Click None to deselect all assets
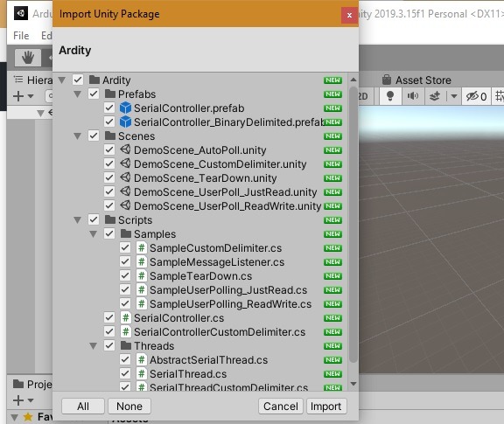504x424 pixels. coord(129,407)
